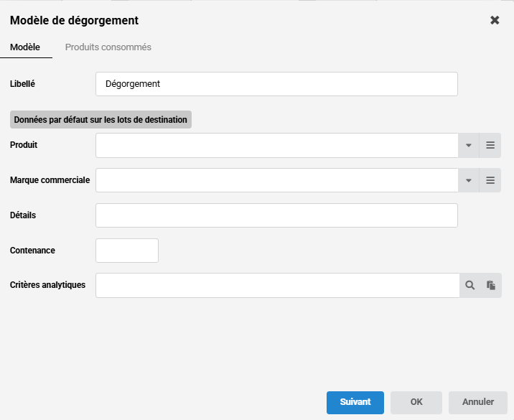This screenshot has height=420, width=514.
Task: Focus the Détails text field
Action: tap(276, 215)
